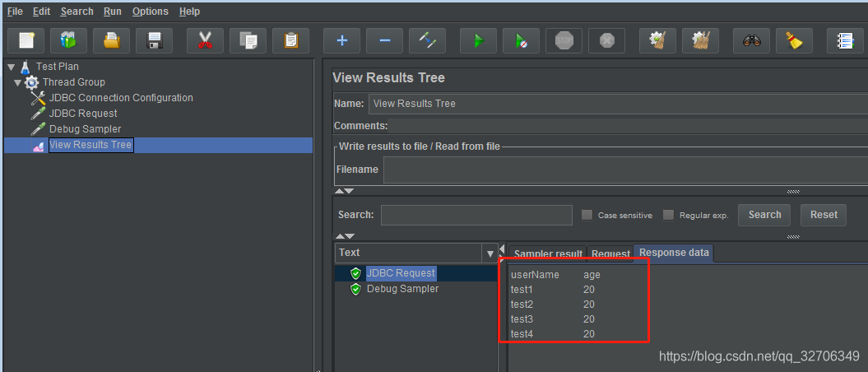This screenshot has height=372, width=868.
Task: Collapse the Thread Group tree node
Action: (x=18, y=82)
